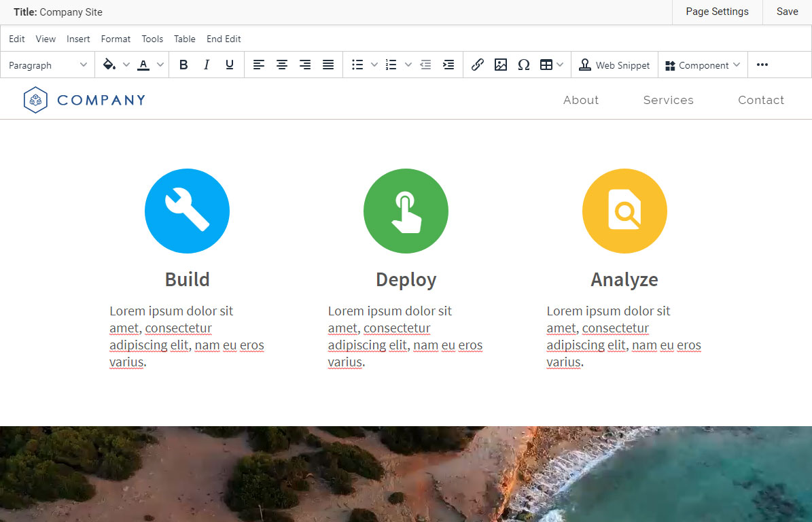Open the text color picker arrow
This screenshot has width=812, height=522.
pyautogui.click(x=160, y=65)
